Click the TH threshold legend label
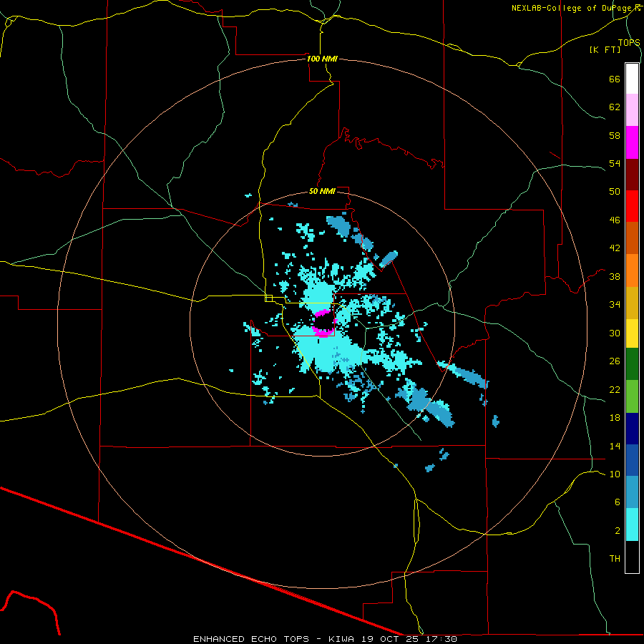 (x=615, y=559)
